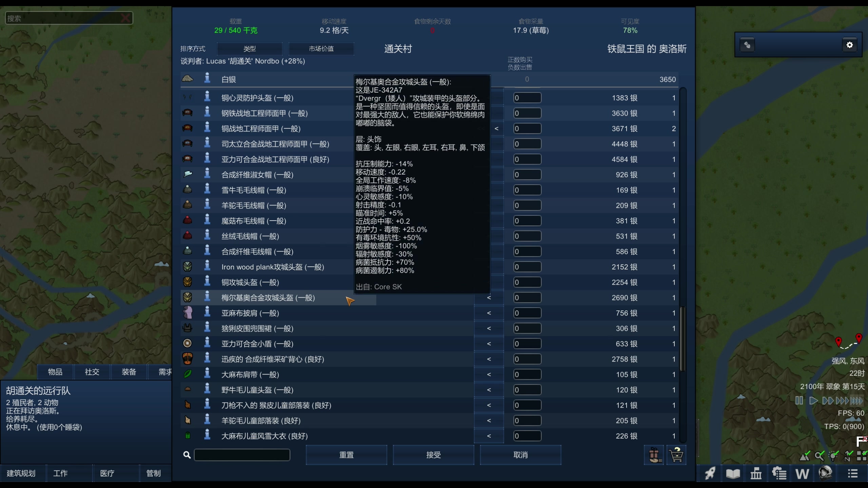Toggle the mountain terrain overlay checkmark
The image size is (868, 488).
pyautogui.click(x=804, y=456)
